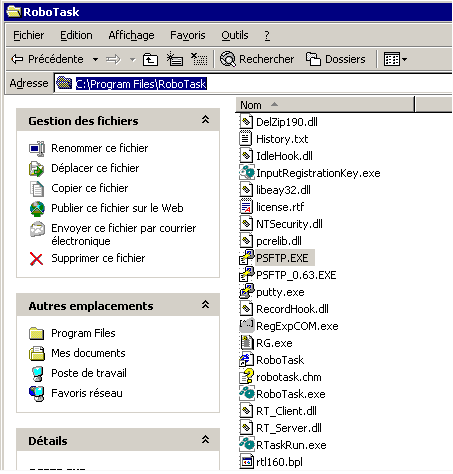453x474 pixels.
Task: Select RecordHook.dll file
Action: [x=292, y=309]
